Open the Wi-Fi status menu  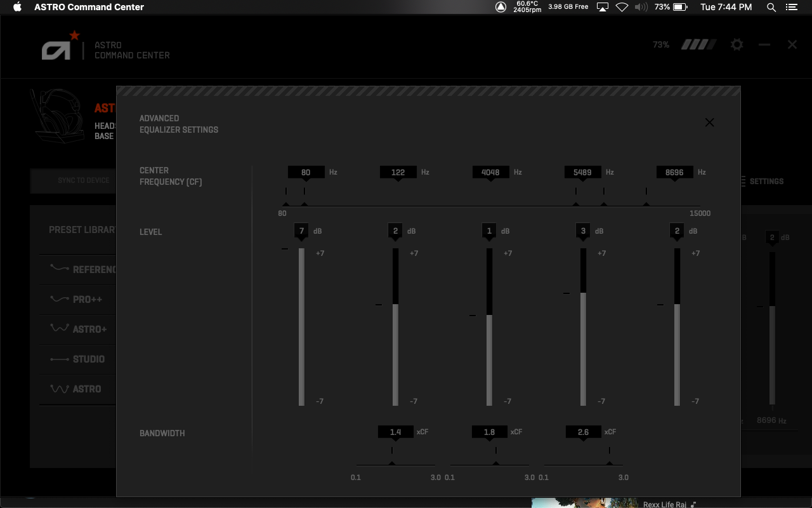622,7
